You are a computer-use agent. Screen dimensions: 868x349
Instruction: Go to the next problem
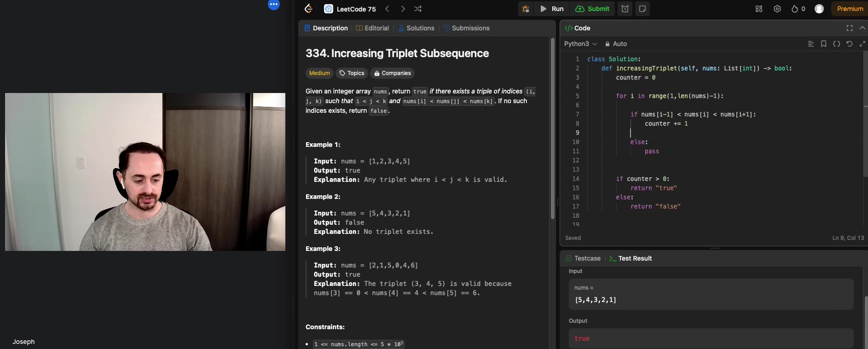pyautogui.click(x=403, y=9)
